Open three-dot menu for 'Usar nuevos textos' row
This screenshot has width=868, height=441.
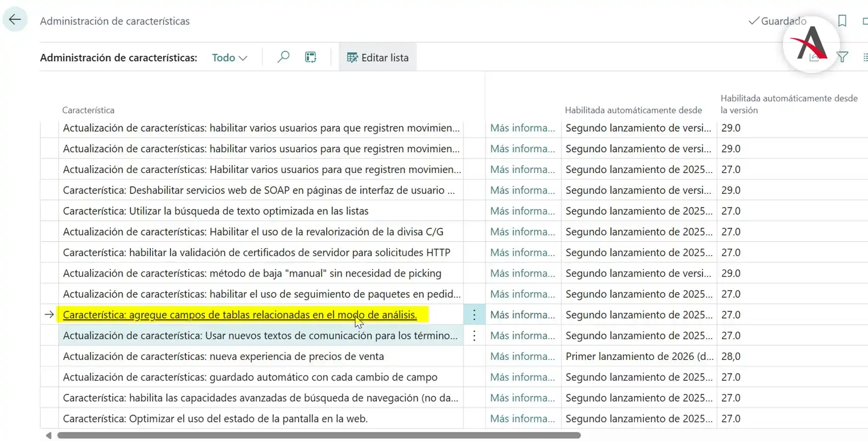click(x=474, y=336)
